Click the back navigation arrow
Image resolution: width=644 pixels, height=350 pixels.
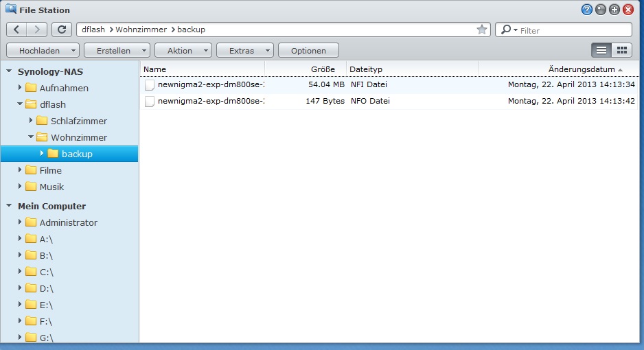(17, 30)
